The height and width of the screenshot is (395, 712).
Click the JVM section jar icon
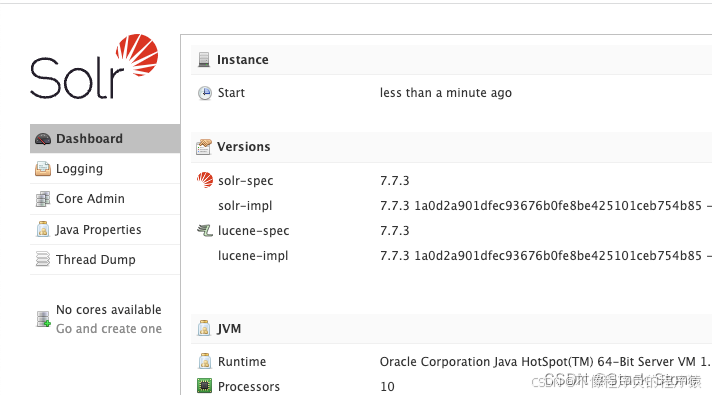click(x=204, y=328)
